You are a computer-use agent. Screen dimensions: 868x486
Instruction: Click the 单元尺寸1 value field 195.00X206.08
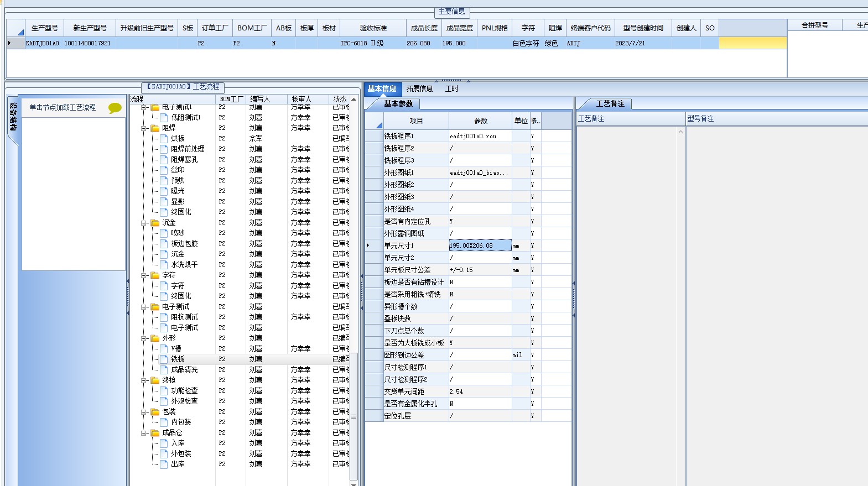click(480, 245)
